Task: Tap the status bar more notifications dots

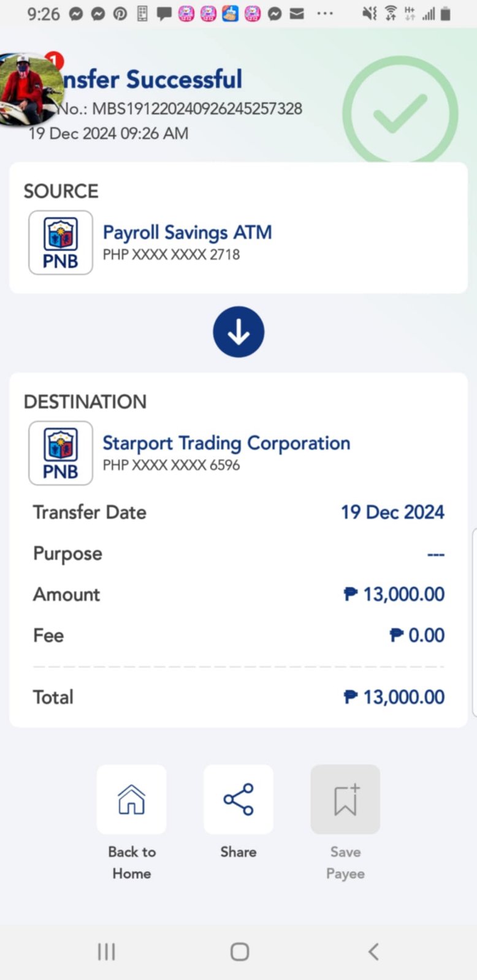Action: 325,13
